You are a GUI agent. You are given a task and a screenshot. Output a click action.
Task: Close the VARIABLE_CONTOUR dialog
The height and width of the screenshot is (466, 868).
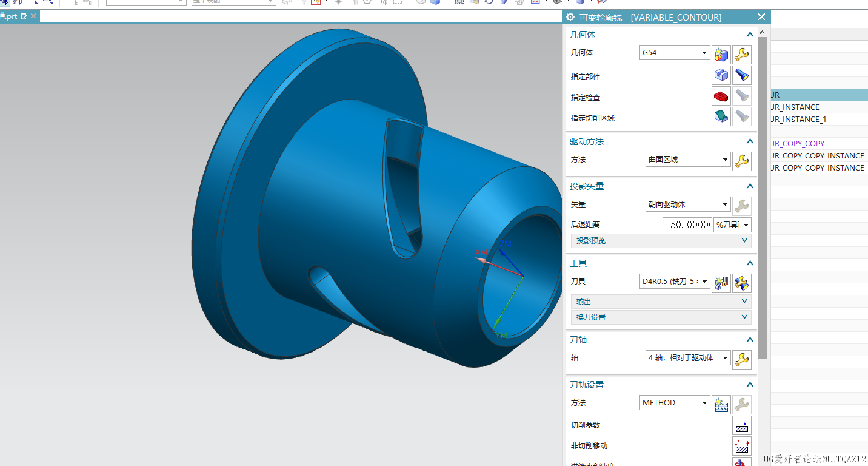pyautogui.click(x=762, y=17)
